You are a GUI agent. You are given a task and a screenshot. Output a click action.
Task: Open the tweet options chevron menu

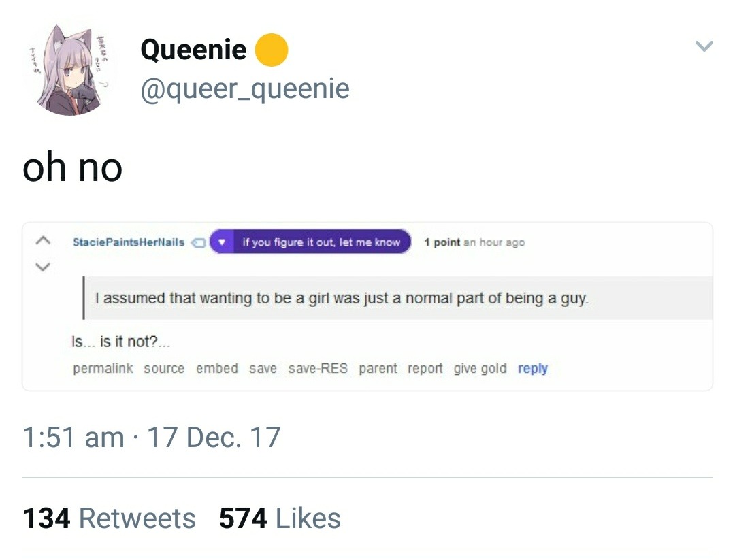click(x=704, y=47)
